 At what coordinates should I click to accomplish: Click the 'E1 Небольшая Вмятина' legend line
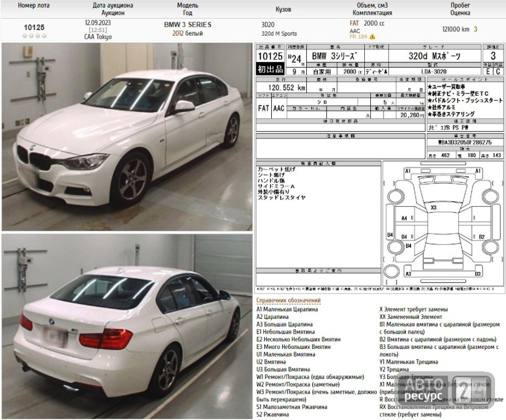(x=286, y=331)
